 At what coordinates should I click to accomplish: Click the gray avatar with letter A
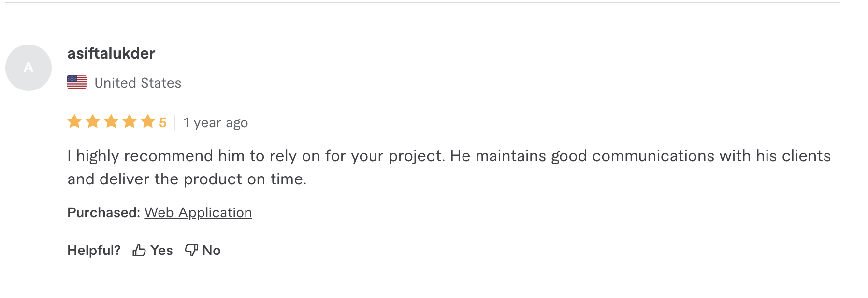(x=29, y=68)
